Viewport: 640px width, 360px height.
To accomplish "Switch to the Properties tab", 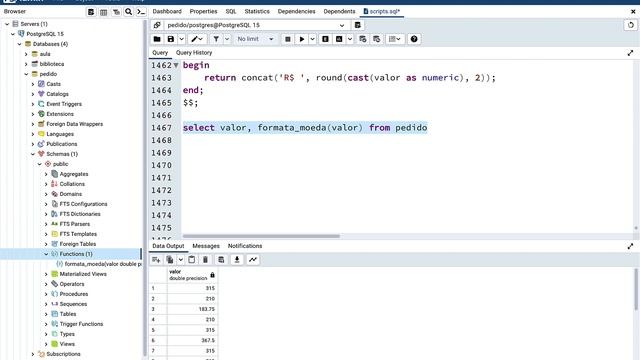I will 203,11.
